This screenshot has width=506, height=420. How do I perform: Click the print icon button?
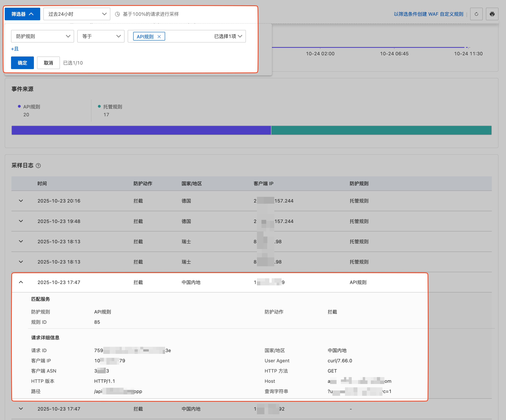[x=492, y=14]
